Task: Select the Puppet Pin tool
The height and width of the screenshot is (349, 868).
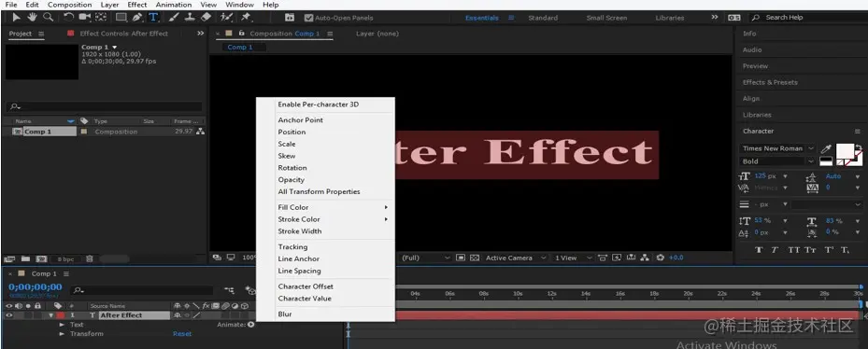Action: click(x=246, y=17)
